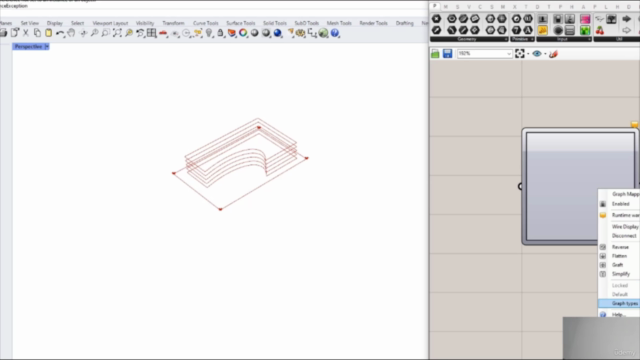Screen dimensions: 640x360
Task: Open the four-viewport grid layout icon
Action: (151, 33)
